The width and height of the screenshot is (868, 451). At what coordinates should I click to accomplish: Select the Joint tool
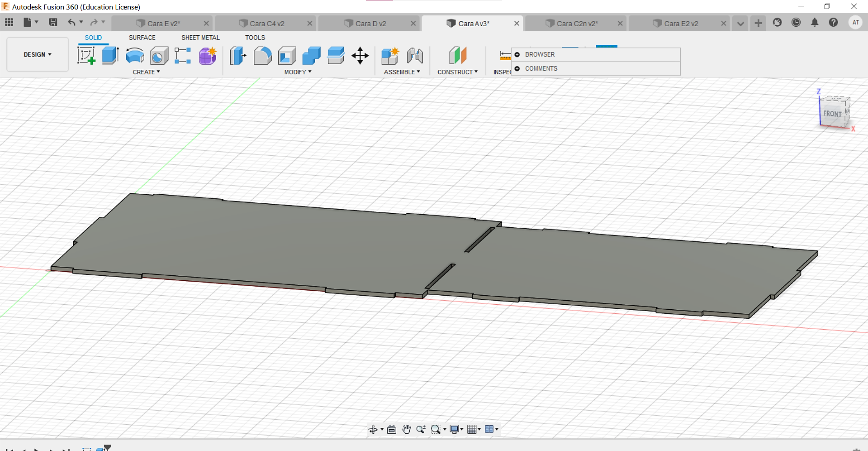coord(414,56)
